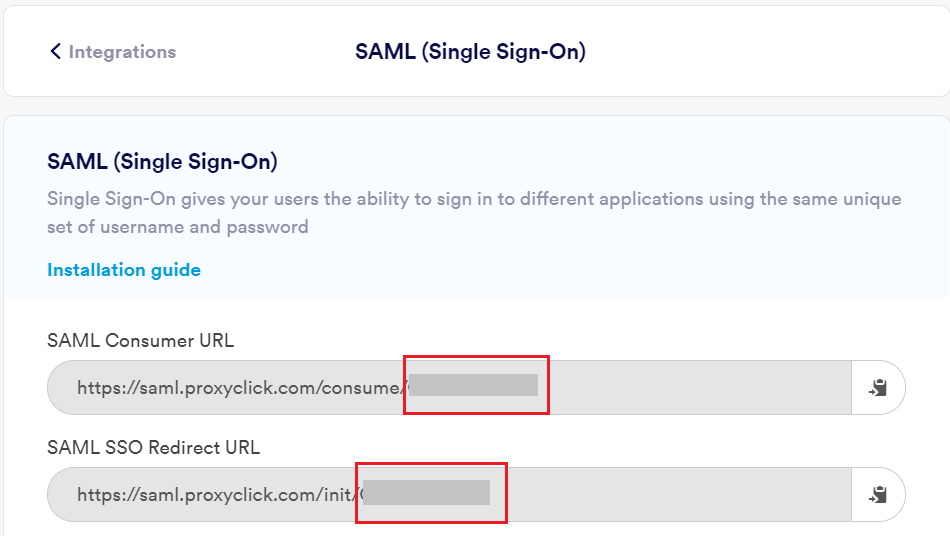Click the page title in header bar

coord(470,52)
